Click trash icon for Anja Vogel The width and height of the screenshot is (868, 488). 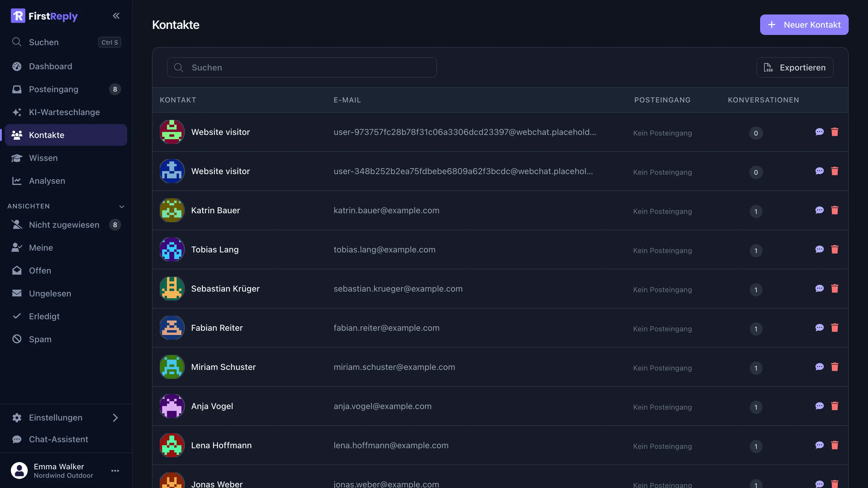click(x=835, y=406)
